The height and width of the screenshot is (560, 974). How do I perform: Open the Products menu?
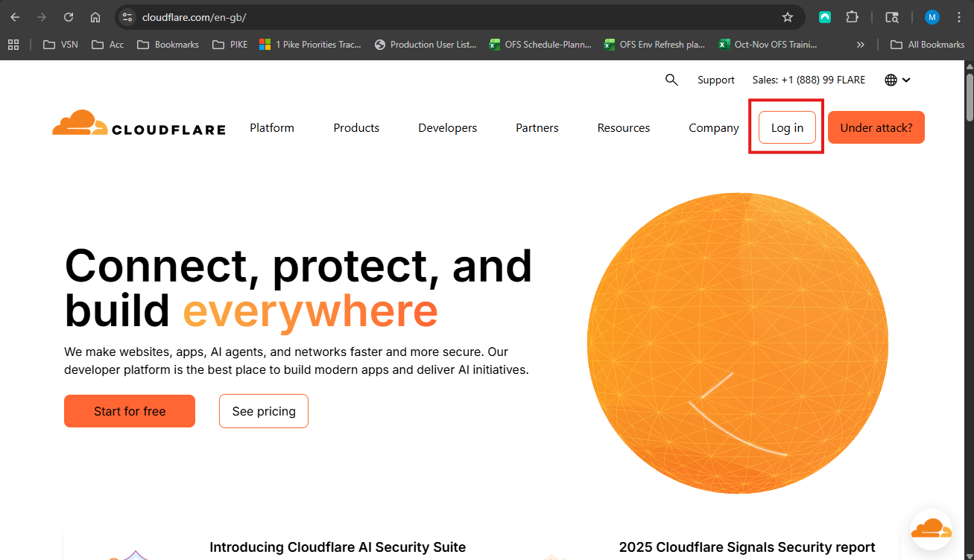(x=356, y=128)
